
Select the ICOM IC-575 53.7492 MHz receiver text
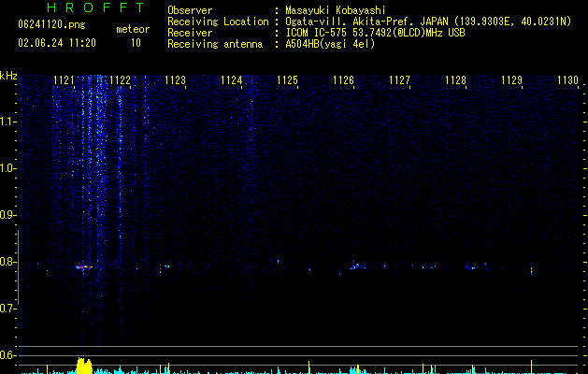(x=375, y=33)
